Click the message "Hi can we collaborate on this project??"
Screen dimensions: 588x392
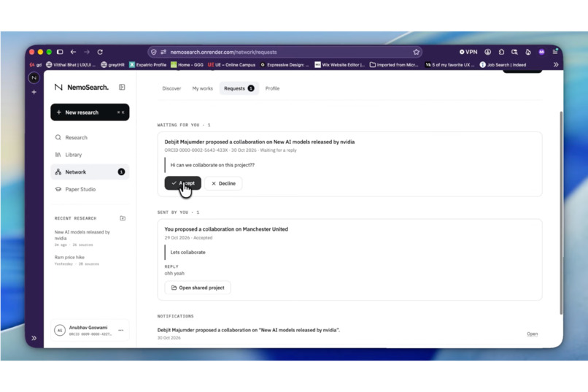(x=212, y=165)
